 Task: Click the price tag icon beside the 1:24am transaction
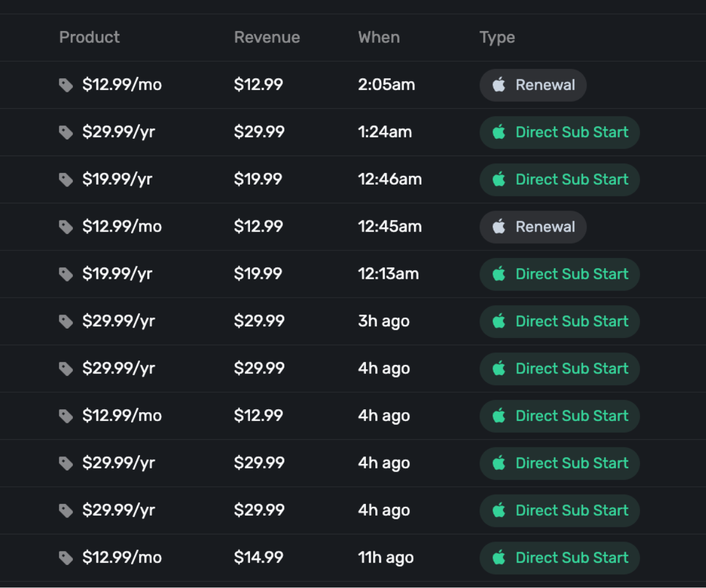66,132
